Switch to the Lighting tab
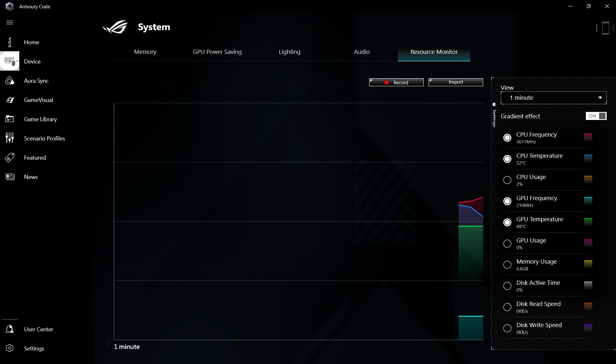 click(x=289, y=52)
